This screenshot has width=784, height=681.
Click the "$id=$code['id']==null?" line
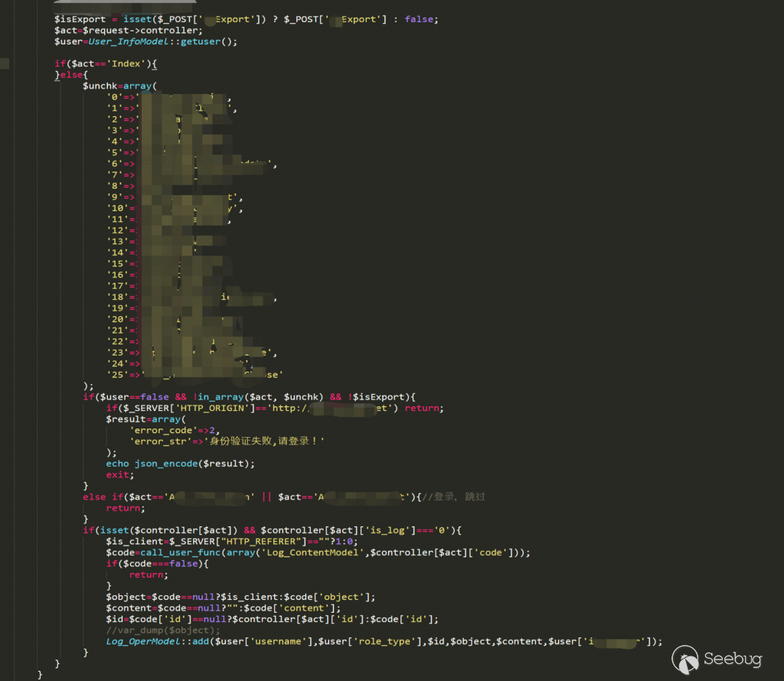(272, 619)
